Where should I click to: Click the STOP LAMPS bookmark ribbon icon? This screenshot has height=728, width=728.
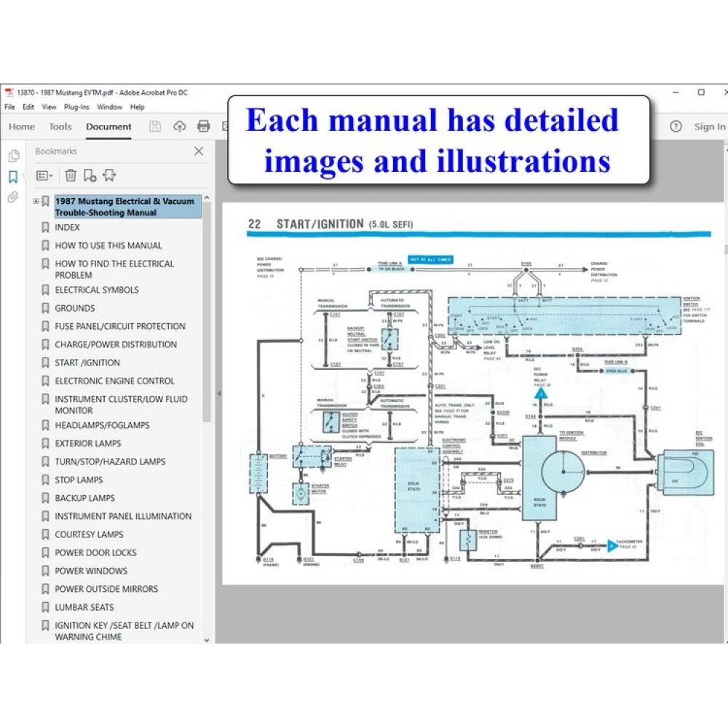(x=45, y=480)
